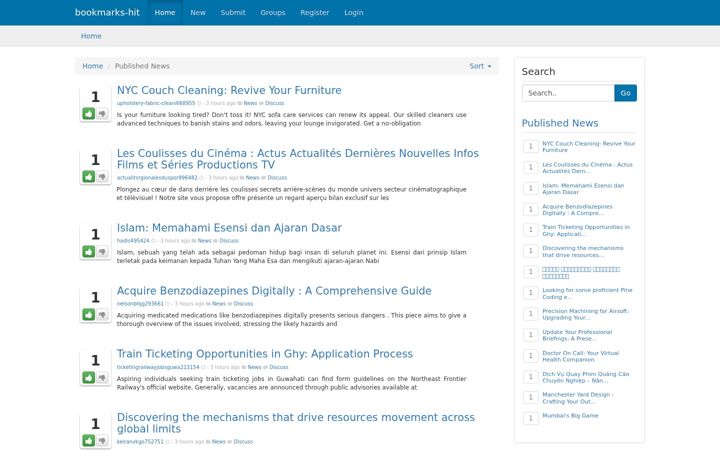Click the Go search button
Image resolution: width=720 pixels, height=450 pixels.
[625, 93]
